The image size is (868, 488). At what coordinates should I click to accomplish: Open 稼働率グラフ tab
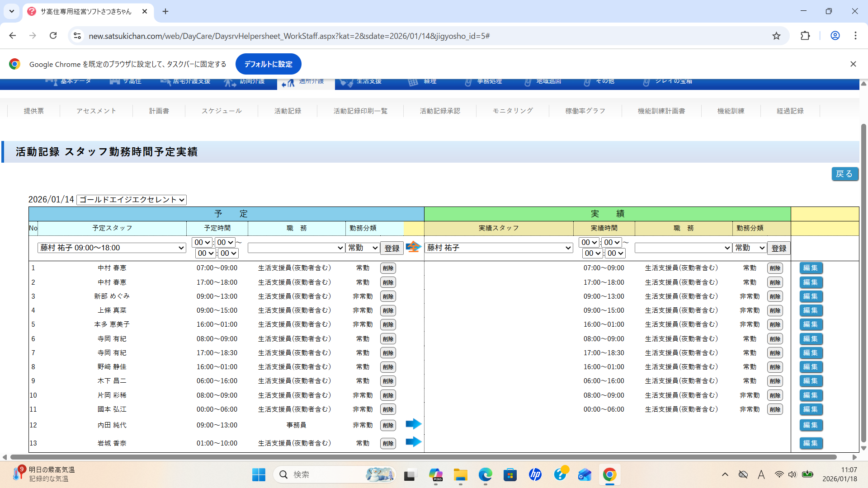click(x=585, y=111)
